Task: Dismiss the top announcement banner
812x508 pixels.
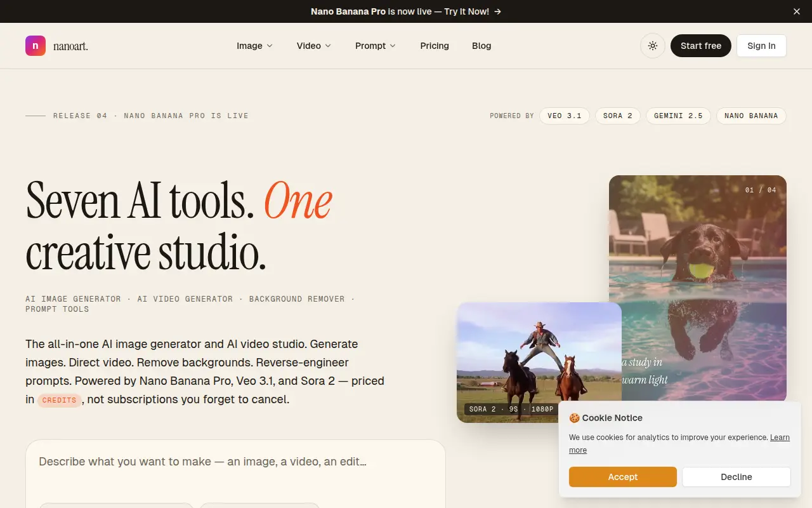Action: pos(797,11)
